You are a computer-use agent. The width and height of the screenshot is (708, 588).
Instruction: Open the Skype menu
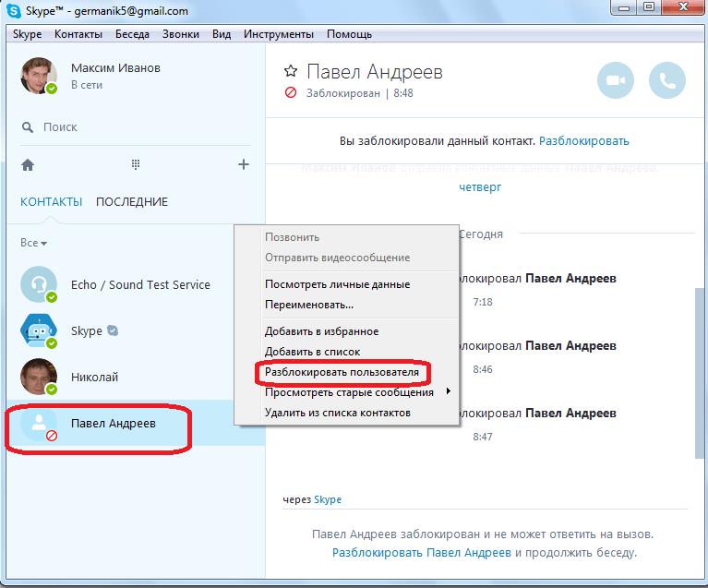click(27, 34)
